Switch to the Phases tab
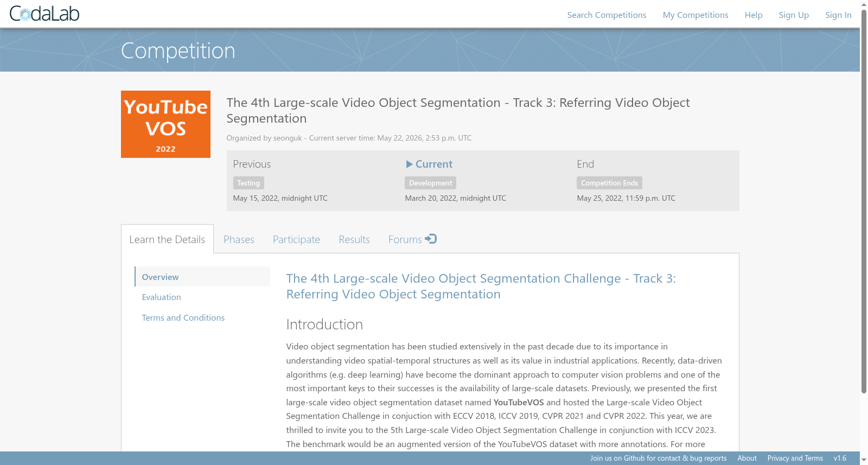Screen dimensions: 868x465 tap(239, 239)
